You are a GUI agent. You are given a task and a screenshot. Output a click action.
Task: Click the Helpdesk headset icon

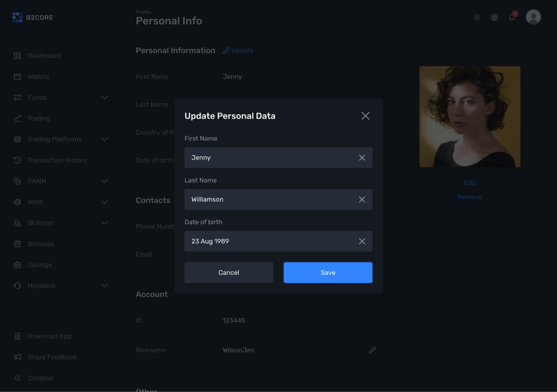coord(17,285)
